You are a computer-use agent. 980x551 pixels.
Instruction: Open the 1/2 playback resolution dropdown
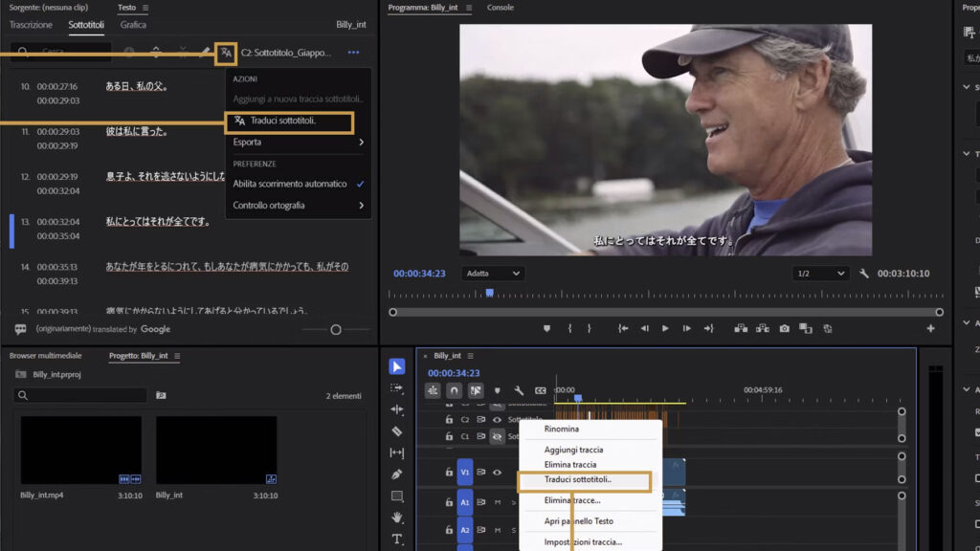click(x=818, y=273)
